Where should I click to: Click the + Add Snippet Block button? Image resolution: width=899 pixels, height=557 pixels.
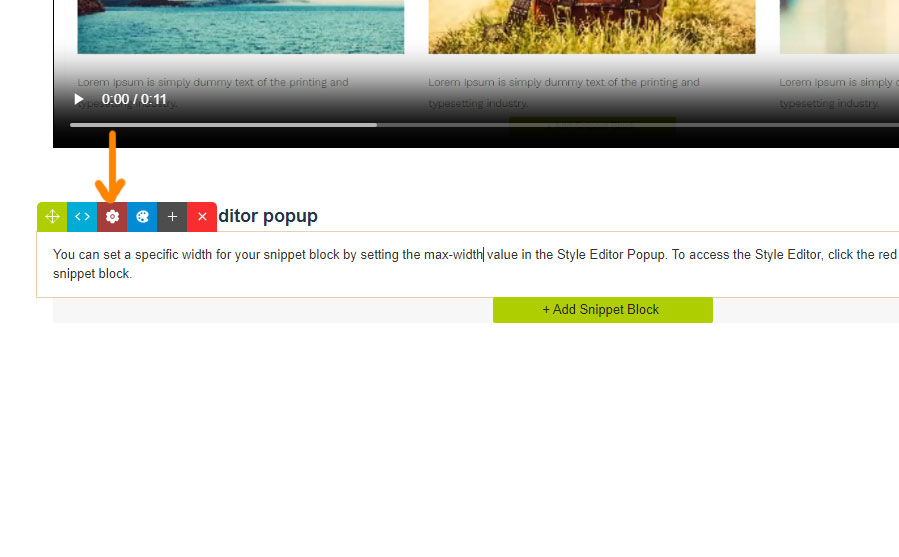click(603, 310)
